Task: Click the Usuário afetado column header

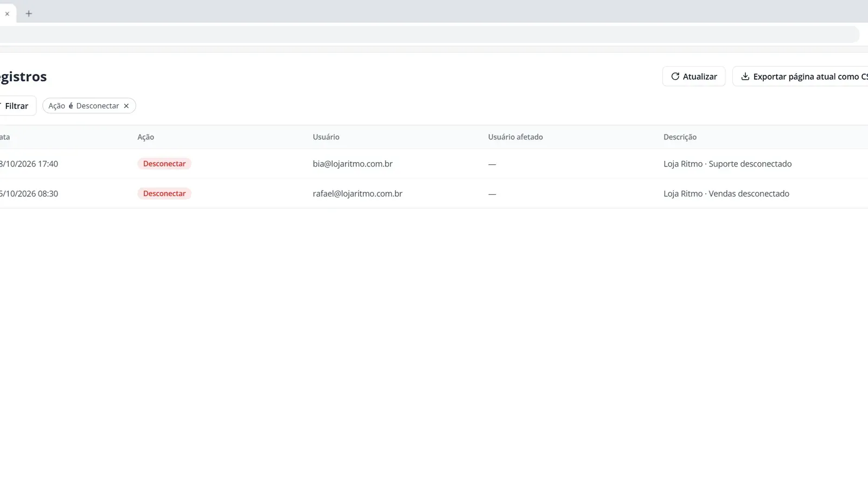Action: 515,137
